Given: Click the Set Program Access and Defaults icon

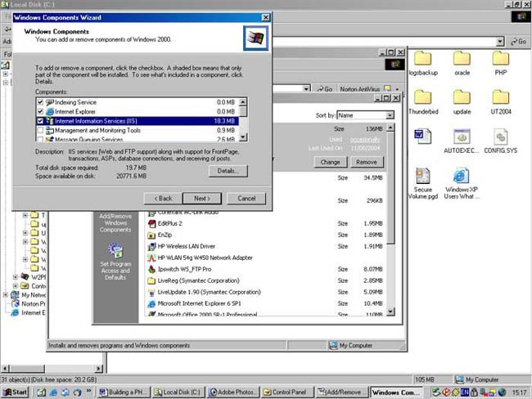Looking at the screenshot, I should tap(115, 251).
